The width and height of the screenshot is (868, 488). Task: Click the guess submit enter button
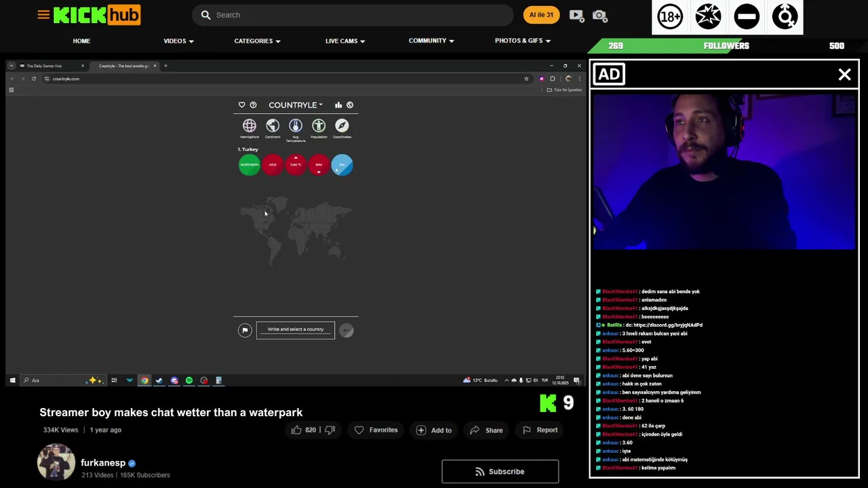pyautogui.click(x=347, y=330)
